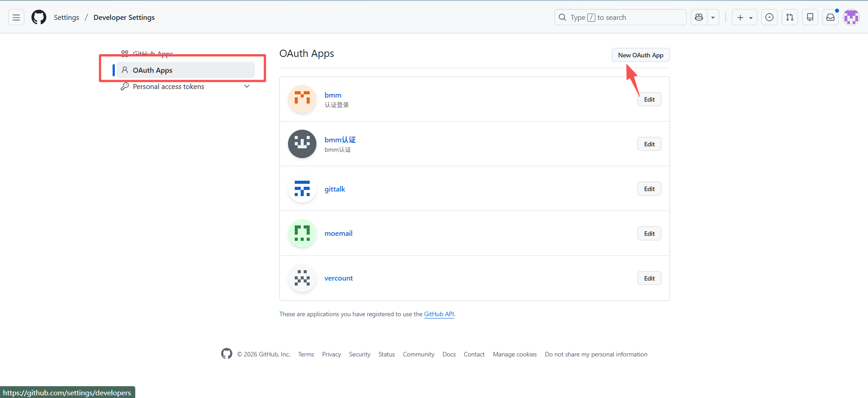
Task: Open the GitHub API link
Action: 439,314
